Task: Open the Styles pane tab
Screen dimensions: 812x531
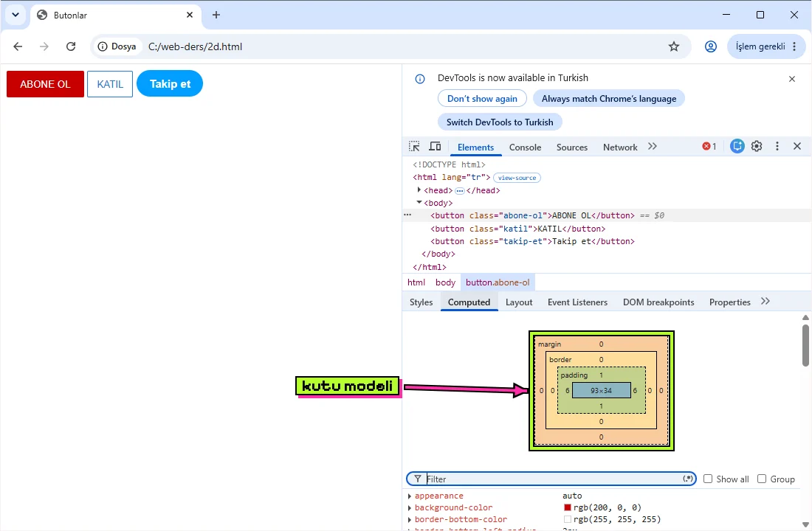Action: 421,302
